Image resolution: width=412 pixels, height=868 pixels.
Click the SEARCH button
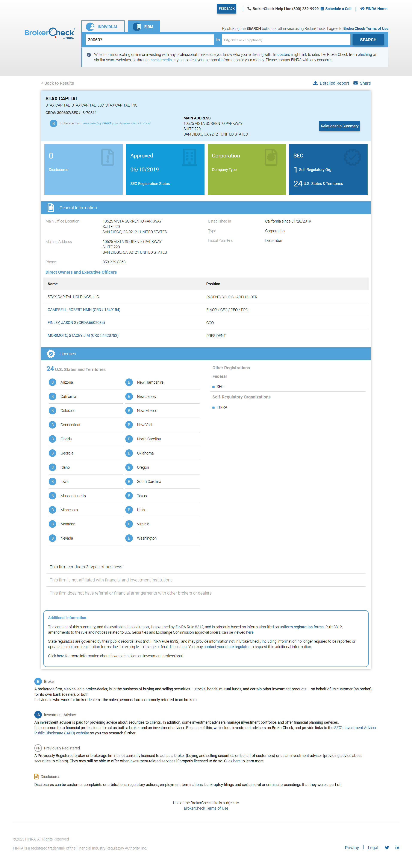[368, 40]
